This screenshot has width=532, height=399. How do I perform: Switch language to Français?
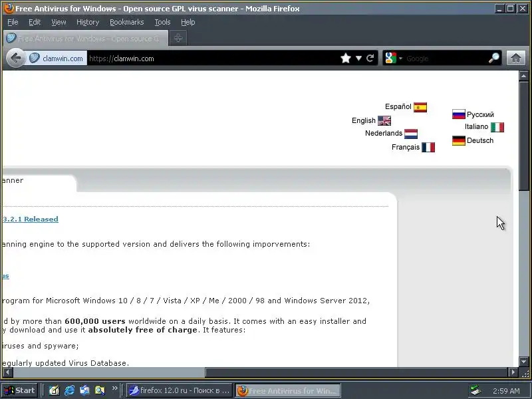click(406, 147)
